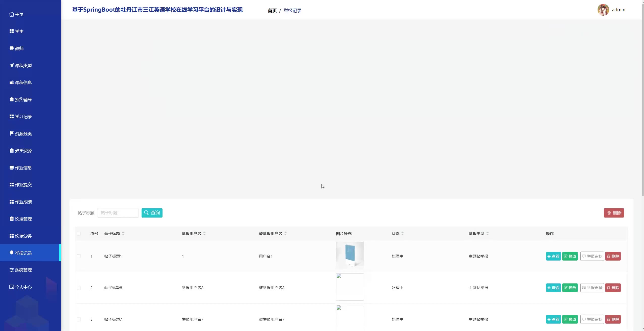This screenshot has height=331, width=644.
Task: Click the card icon for 个人中心
Action: tap(11, 287)
